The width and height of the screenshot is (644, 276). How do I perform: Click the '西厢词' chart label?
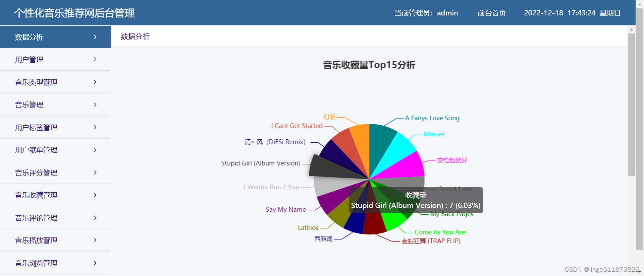(x=323, y=239)
